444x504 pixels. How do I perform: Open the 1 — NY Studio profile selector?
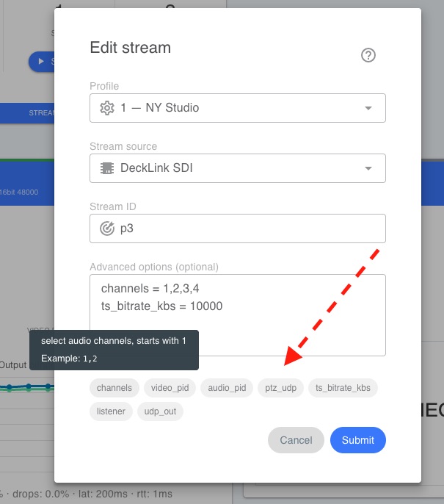[238, 108]
